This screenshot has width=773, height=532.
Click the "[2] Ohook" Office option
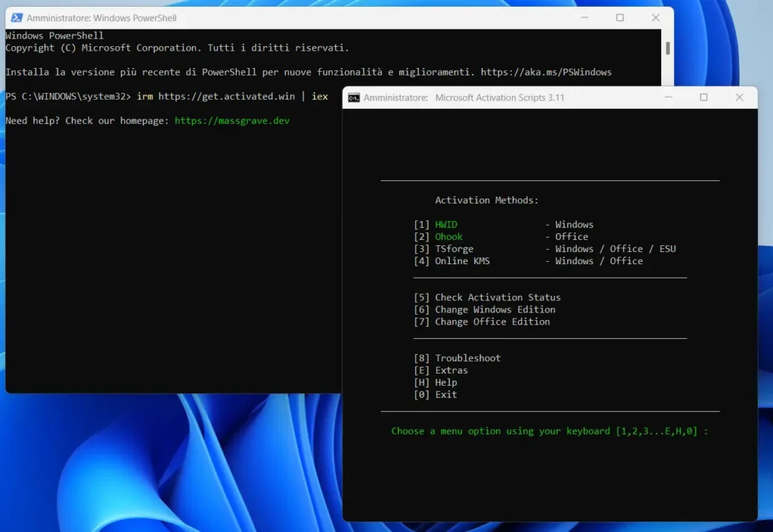(x=438, y=237)
